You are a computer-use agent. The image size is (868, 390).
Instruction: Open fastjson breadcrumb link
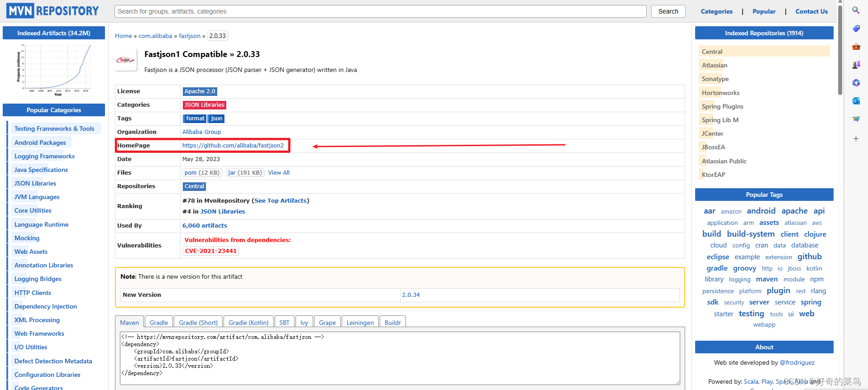190,36
